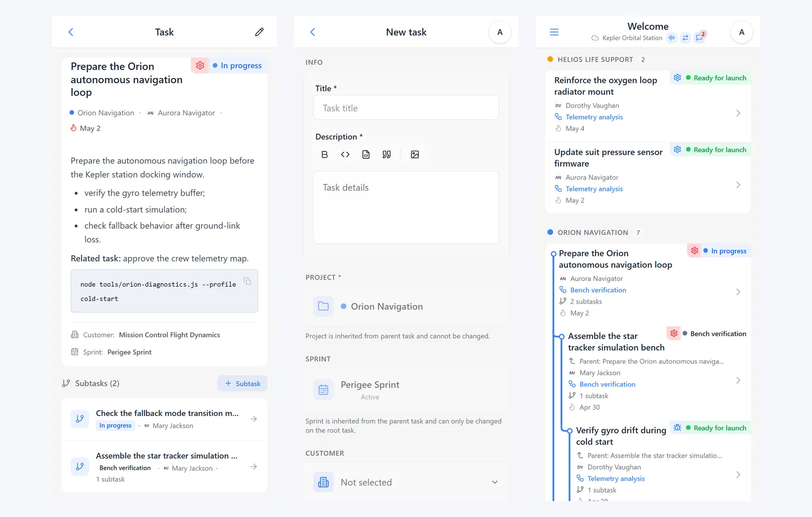This screenshot has height=517, width=812.
Task: Click gear icon on Reinforce the oxygen loop card
Action: [677, 78]
